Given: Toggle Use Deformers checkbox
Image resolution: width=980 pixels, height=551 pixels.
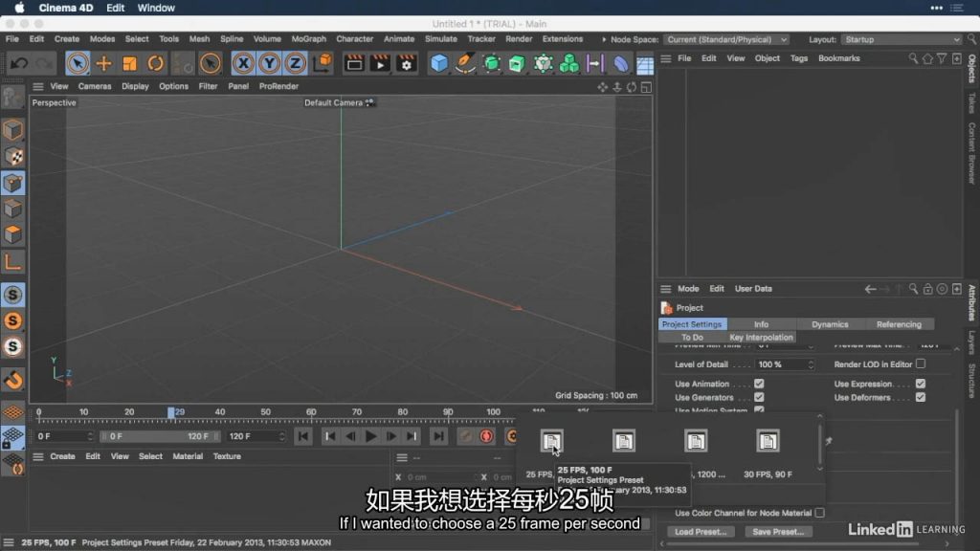Looking at the screenshot, I should tap(920, 397).
